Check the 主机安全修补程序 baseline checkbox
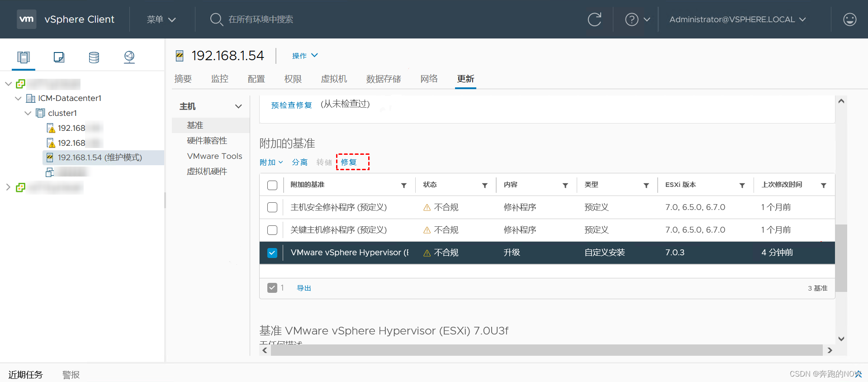This screenshot has height=382, width=868. [272, 207]
